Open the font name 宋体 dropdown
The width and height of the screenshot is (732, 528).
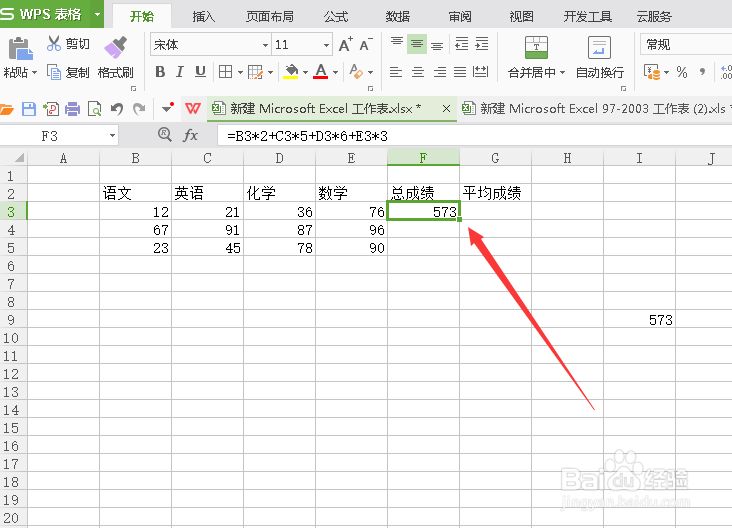265,45
